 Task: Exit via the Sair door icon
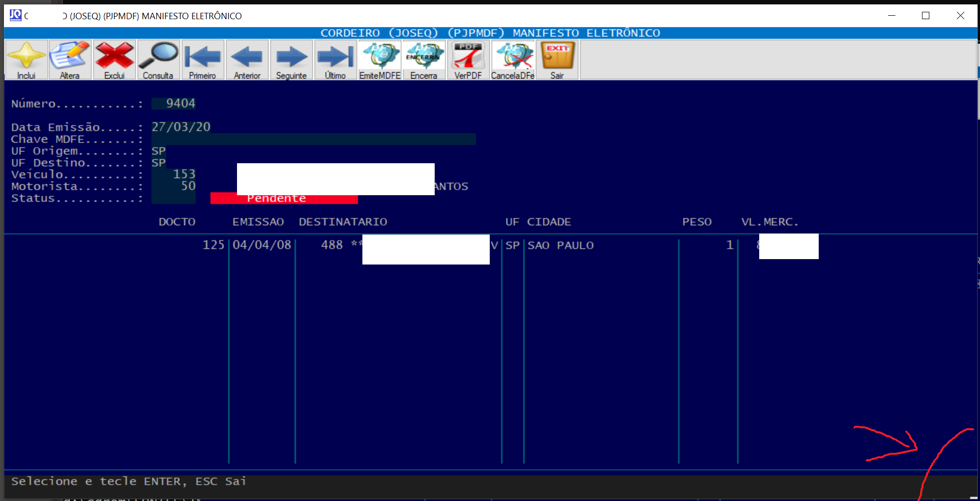coord(557,59)
